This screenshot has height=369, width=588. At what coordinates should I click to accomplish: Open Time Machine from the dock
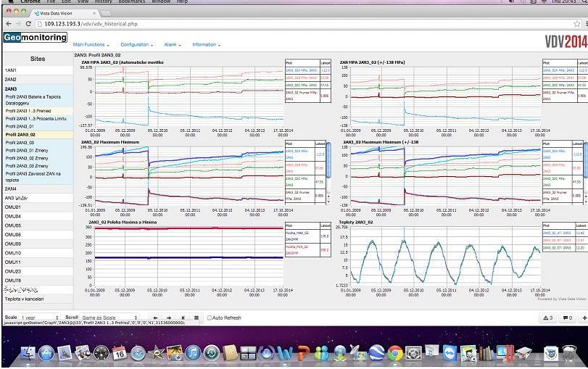tap(212, 353)
